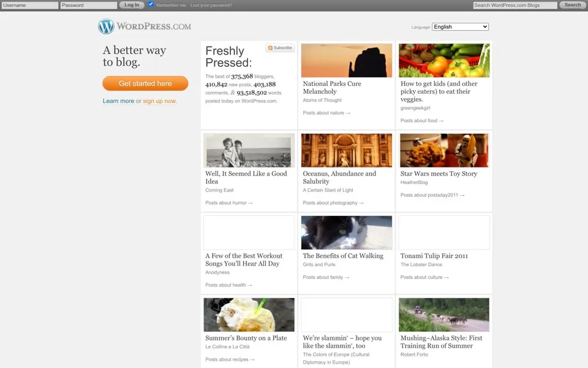Browse Posts about photography
The height and width of the screenshot is (368, 588).
[x=333, y=203]
